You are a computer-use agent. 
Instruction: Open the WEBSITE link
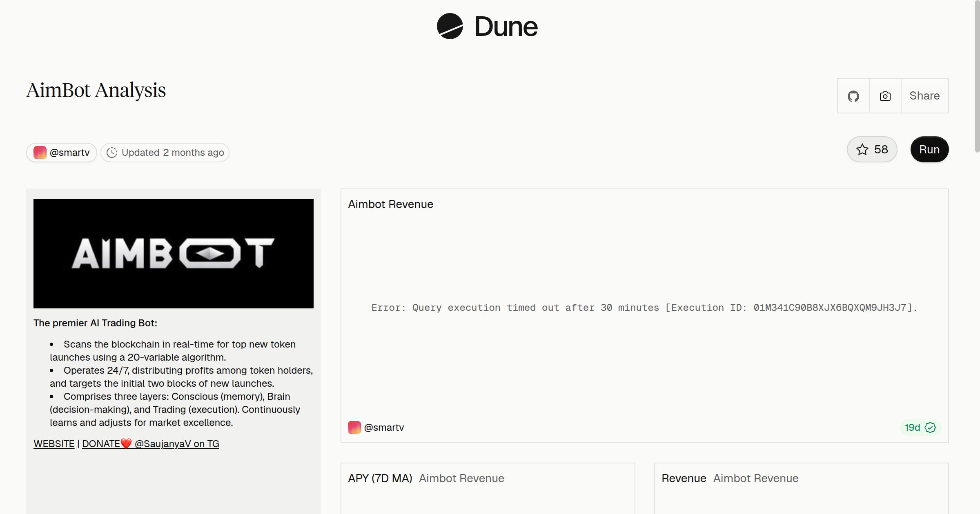54,444
